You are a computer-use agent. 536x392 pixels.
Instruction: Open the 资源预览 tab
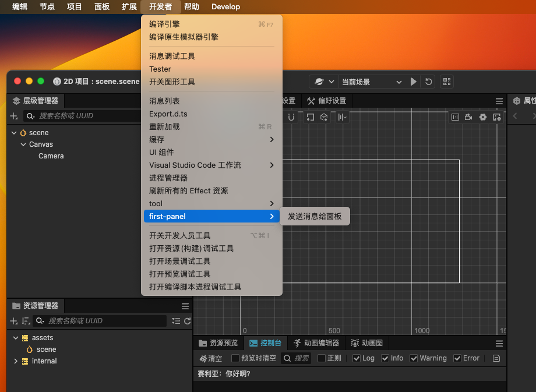pyautogui.click(x=218, y=343)
